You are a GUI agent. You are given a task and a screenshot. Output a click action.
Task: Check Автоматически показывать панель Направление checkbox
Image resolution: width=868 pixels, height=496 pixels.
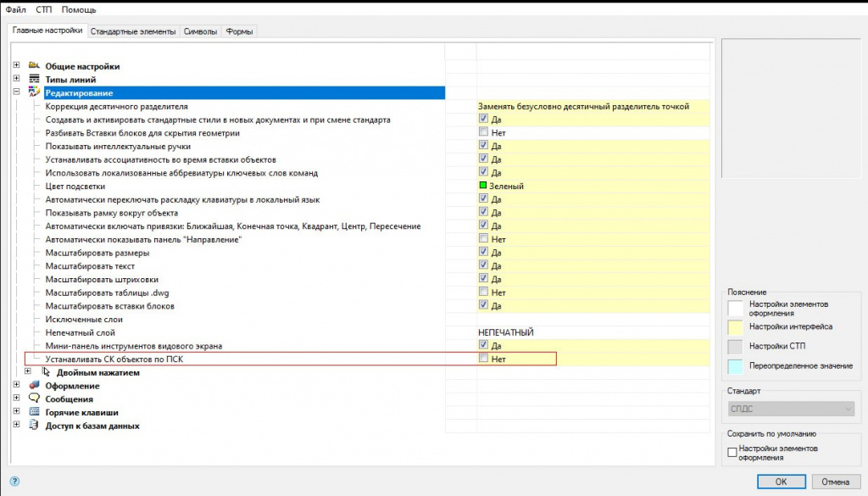pos(483,238)
